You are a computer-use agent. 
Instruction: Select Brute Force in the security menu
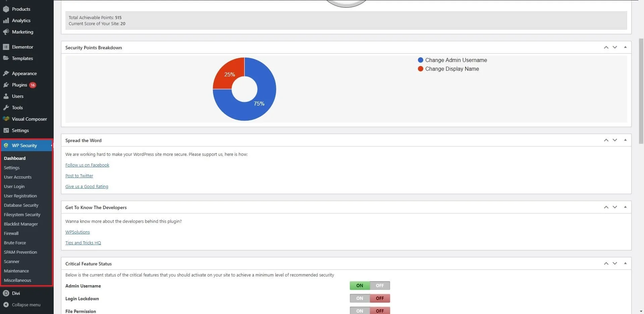(15, 243)
